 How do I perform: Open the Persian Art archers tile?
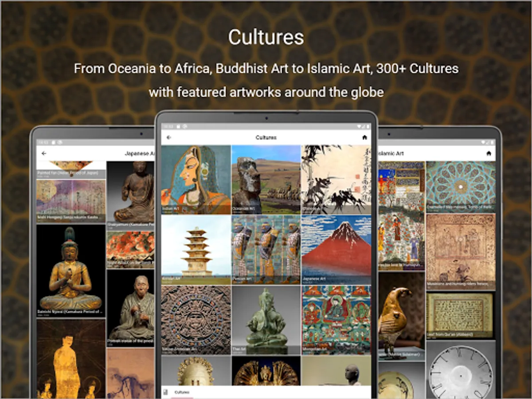266,250
